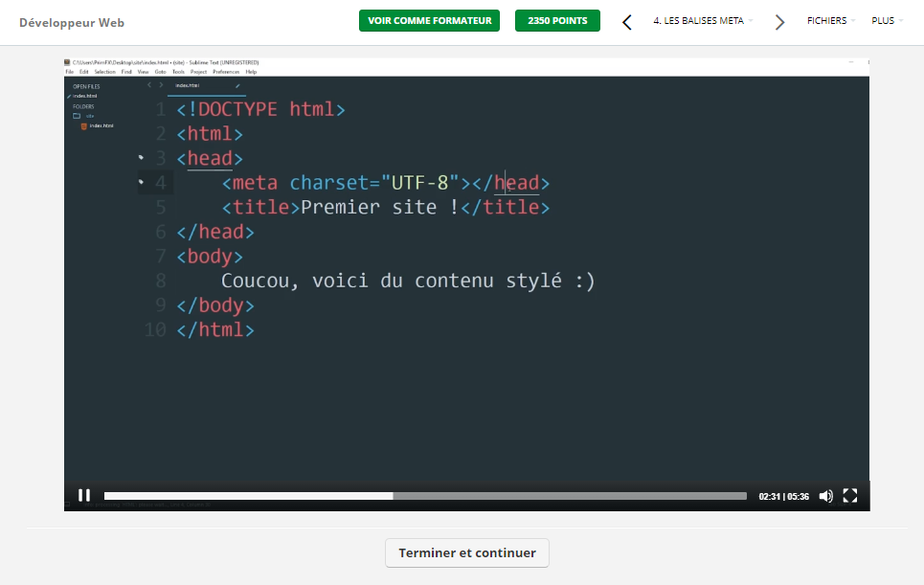Expand the Plus menu

(887, 21)
